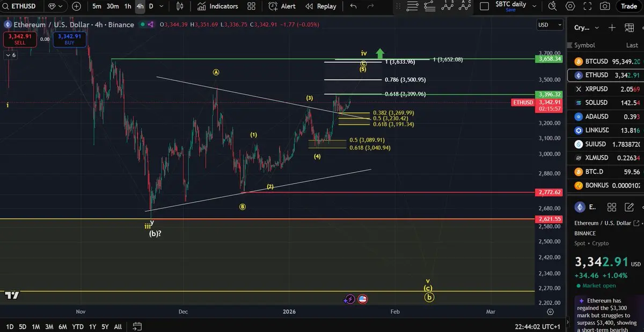Take a chart snapshot with camera icon
This screenshot has width=644, height=332.
pos(605,6)
